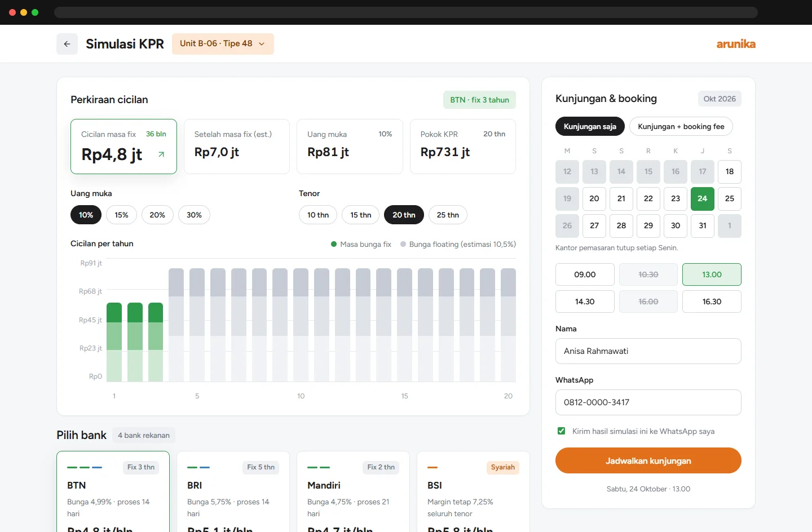The width and height of the screenshot is (812, 532).
Task: Pick the 13.00 time slot
Action: tap(712, 274)
